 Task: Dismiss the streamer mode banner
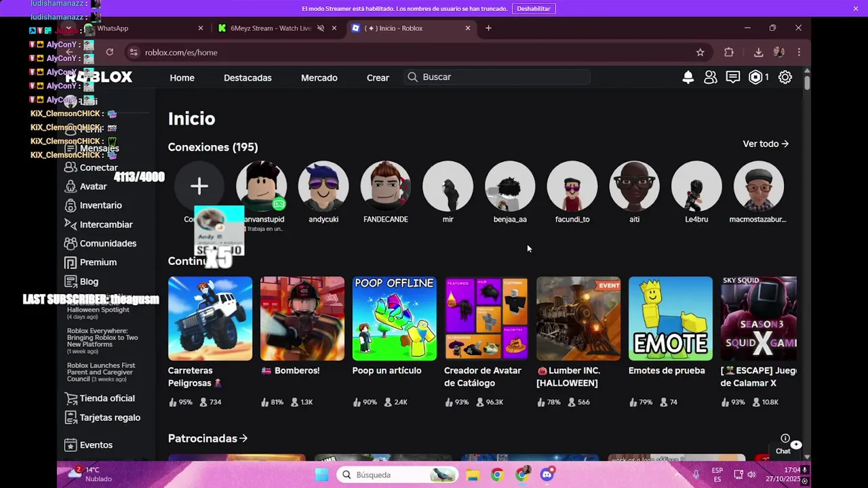click(x=856, y=8)
